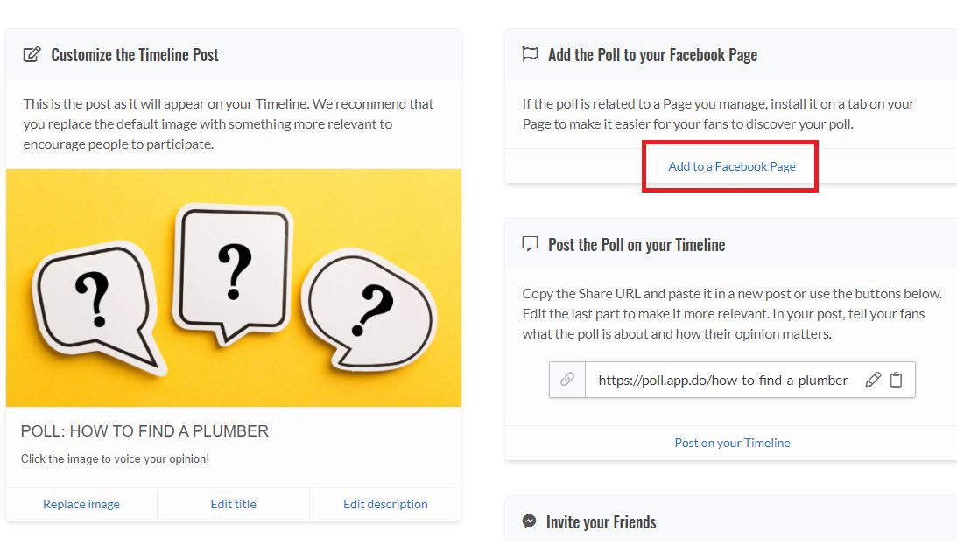Image resolution: width=957 pixels, height=560 pixels.
Task: Click the edit icon beside Customize the Timeline Post
Action: point(32,55)
